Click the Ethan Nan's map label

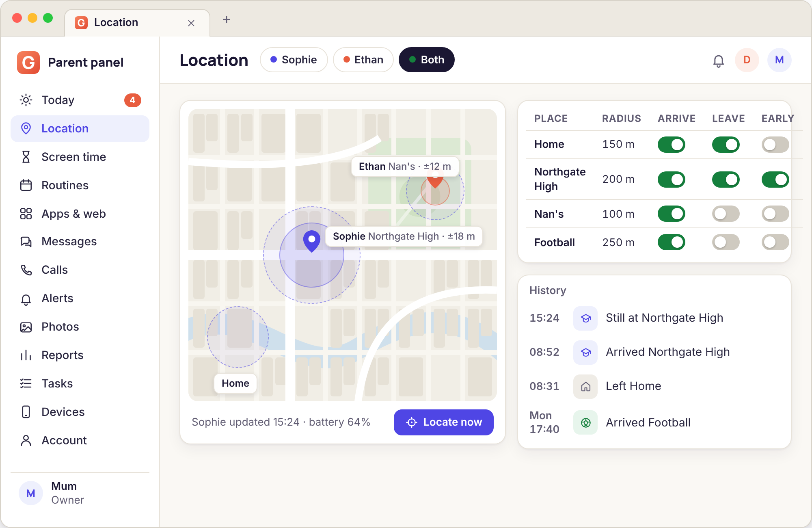click(x=405, y=167)
